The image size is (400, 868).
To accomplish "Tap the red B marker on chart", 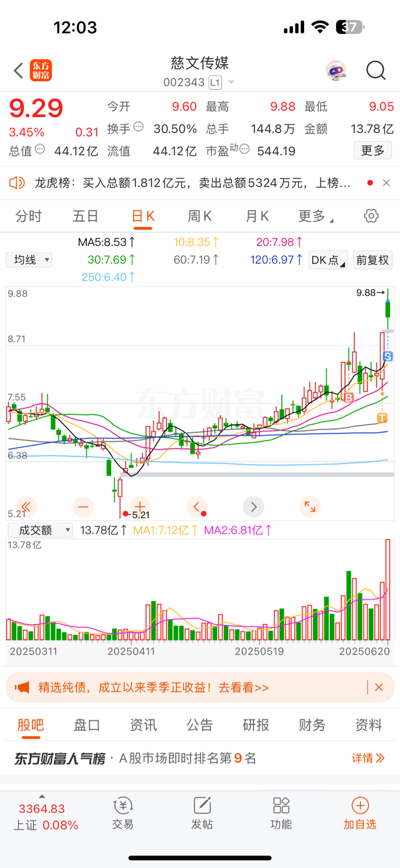I will pyautogui.click(x=348, y=398).
